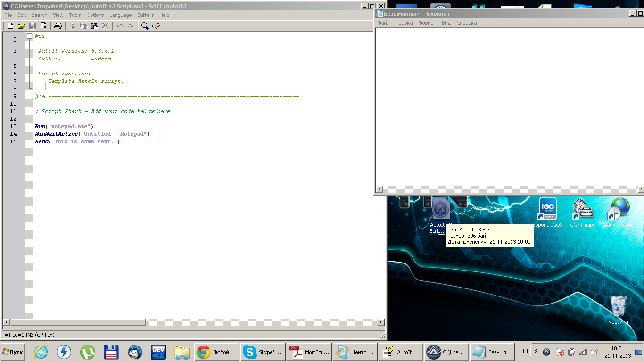Open the Buffers menu
The height and width of the screenshot is (362, 644).
[x=145, y=15]
